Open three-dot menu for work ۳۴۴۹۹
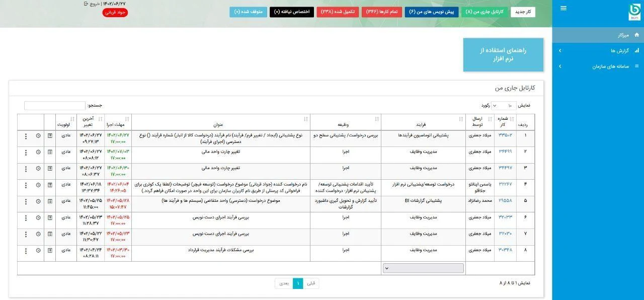Viewport: 644px width, 300px height. tap(26, 152)
